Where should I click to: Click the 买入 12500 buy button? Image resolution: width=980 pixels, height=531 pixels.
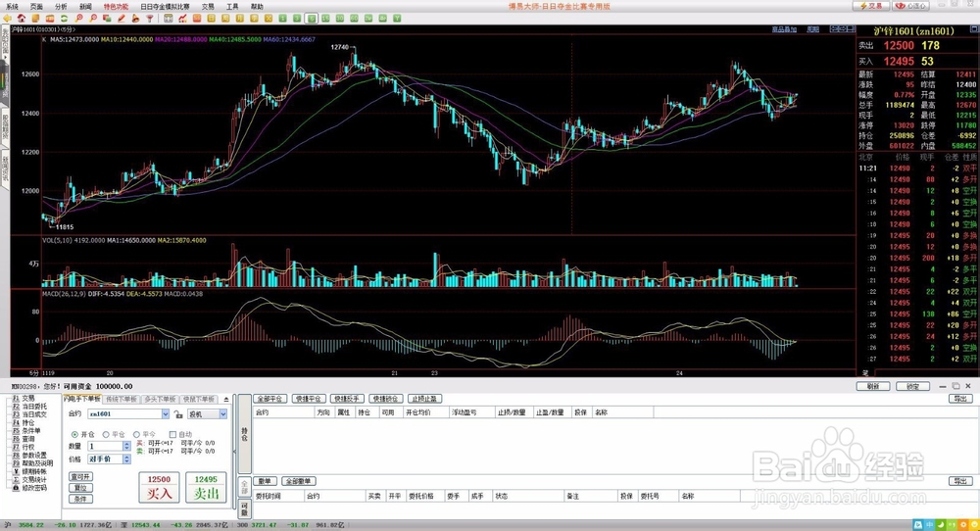tap(159, 487)
